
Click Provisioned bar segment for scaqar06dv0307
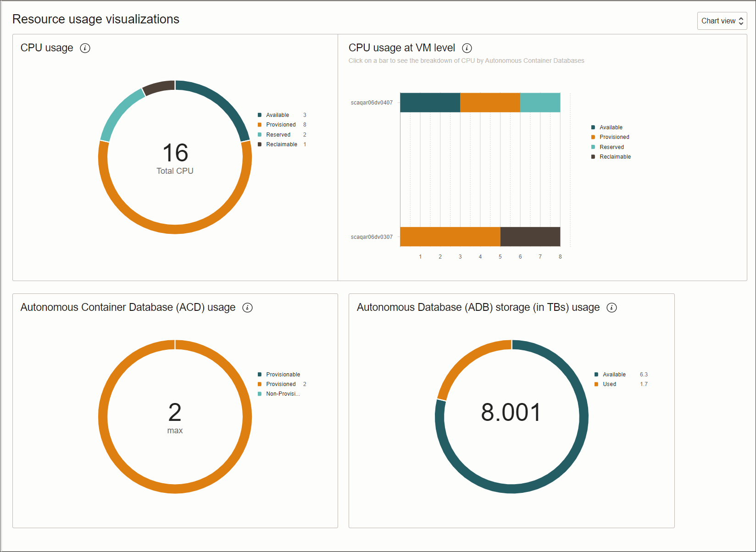(x=450, y=237)
